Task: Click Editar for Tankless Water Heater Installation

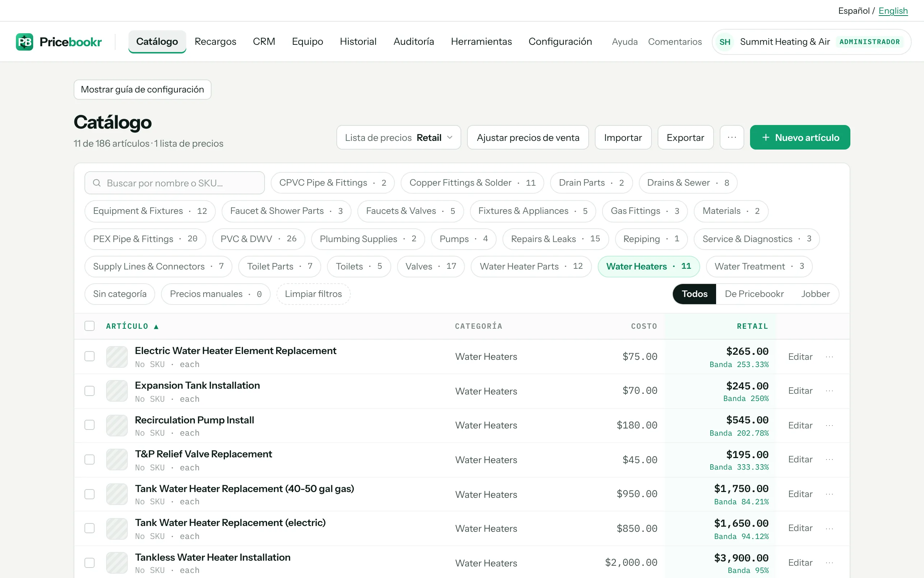Action: [x=800, y=563]
